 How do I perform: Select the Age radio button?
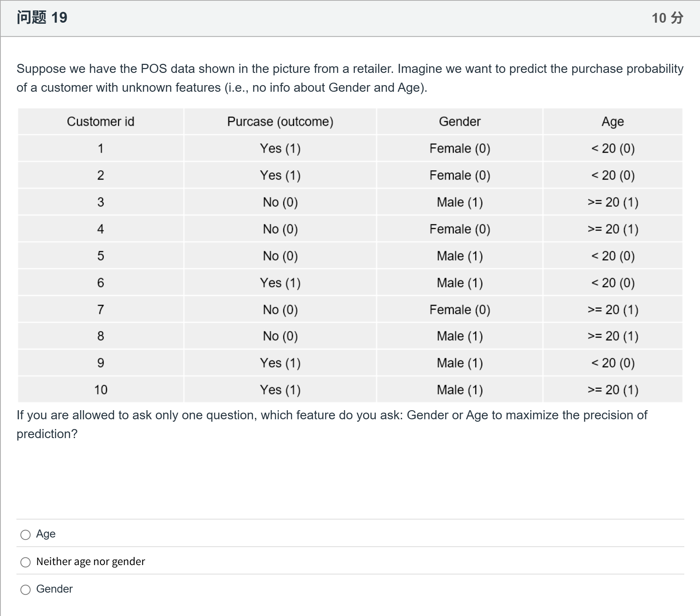click(25, 535)
